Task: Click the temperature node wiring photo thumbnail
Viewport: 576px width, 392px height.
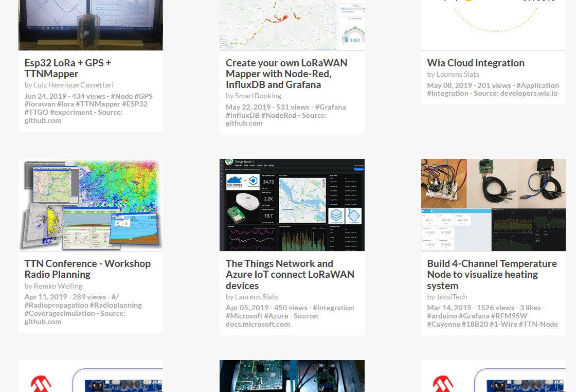Action: coord(493,205)
